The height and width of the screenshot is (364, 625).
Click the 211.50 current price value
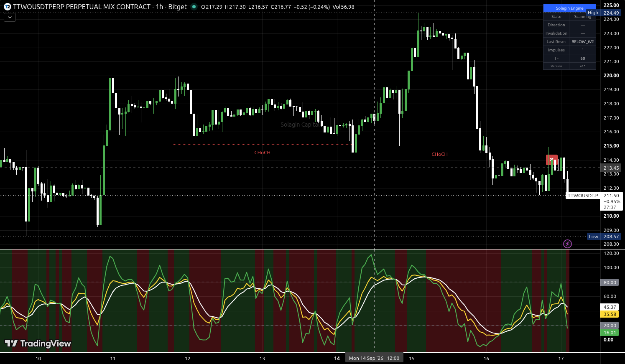pos(611,196)
